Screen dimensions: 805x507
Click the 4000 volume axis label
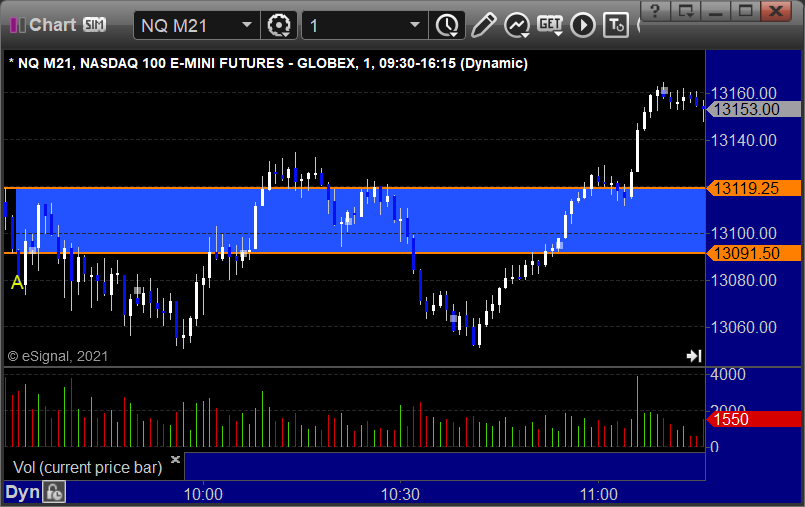(x=728, y=375)
